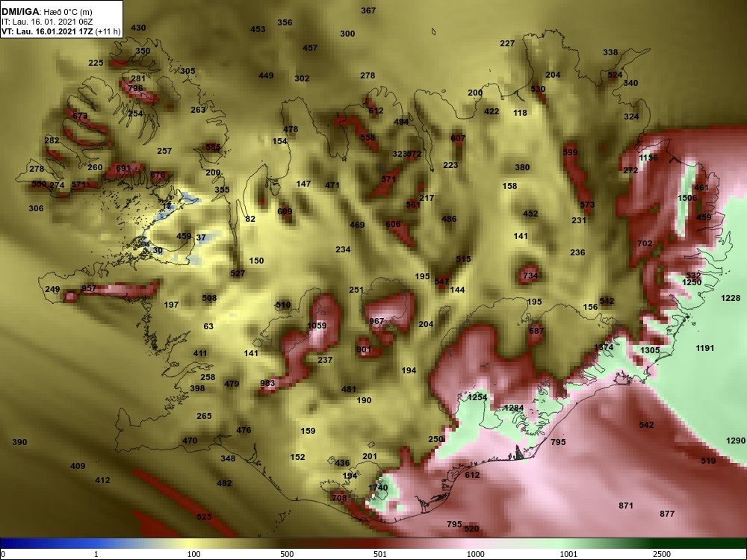
Task: Select the 525 value in the southwest
Action: 204,517
